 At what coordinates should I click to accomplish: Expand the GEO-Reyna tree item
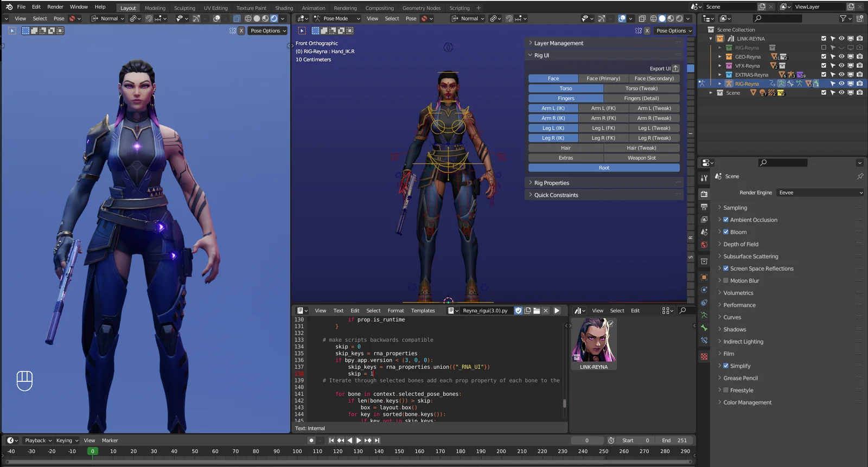click(x=720, y=56)
